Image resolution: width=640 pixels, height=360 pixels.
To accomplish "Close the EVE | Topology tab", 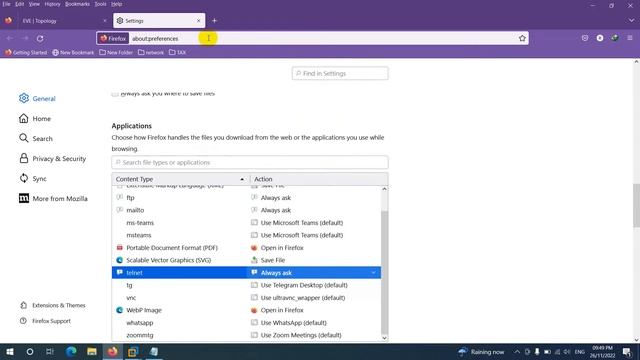I will coord(104,20).
